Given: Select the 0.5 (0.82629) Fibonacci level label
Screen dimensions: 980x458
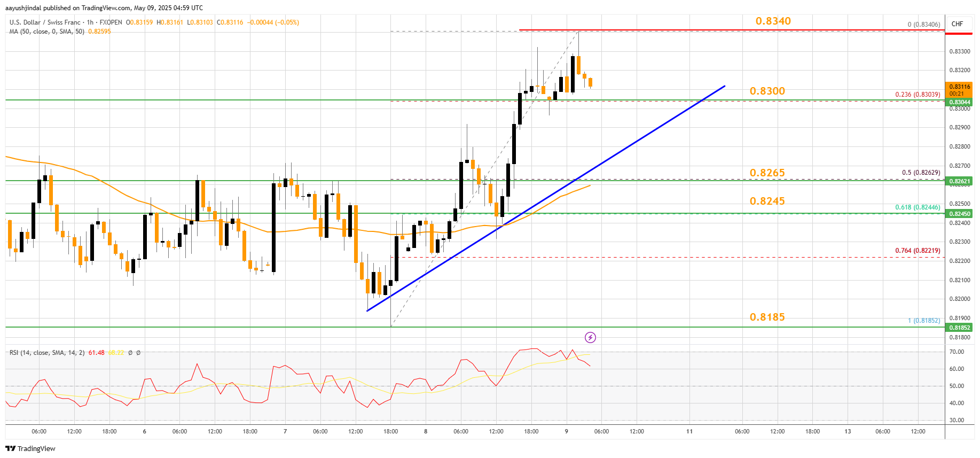Looking at the screenshot, I should point(921,173).
